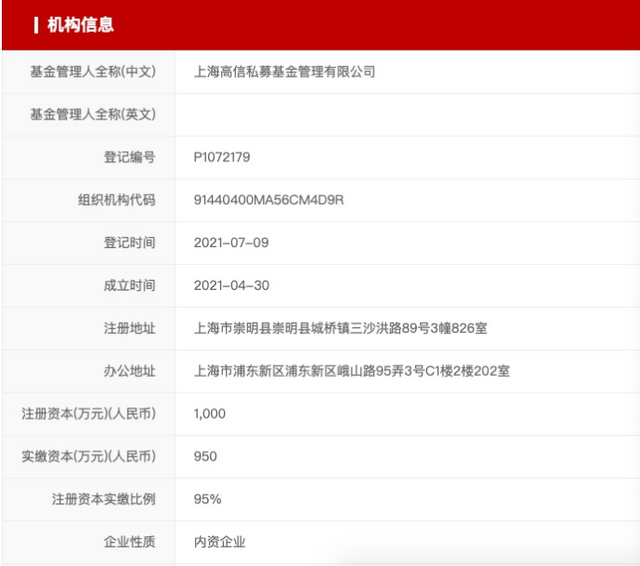Select the address ending C1楼2楼202室
Viewport: 640px width, 566px height.
pos(351,371)
